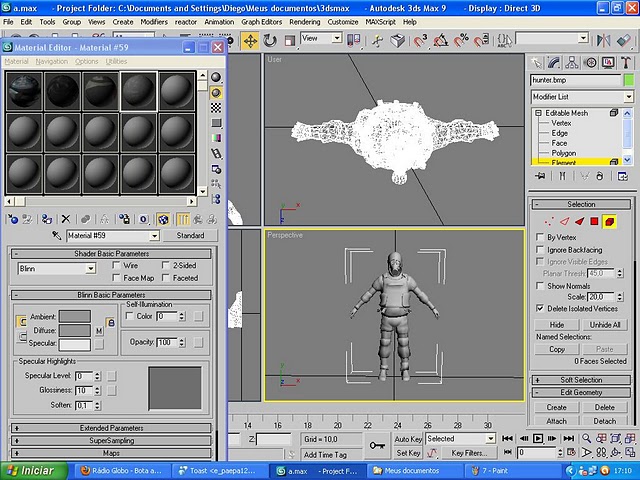This screenshot has width=640, height=480.
Task: Enable the Face Map checkbox
Action: (116, 278)
